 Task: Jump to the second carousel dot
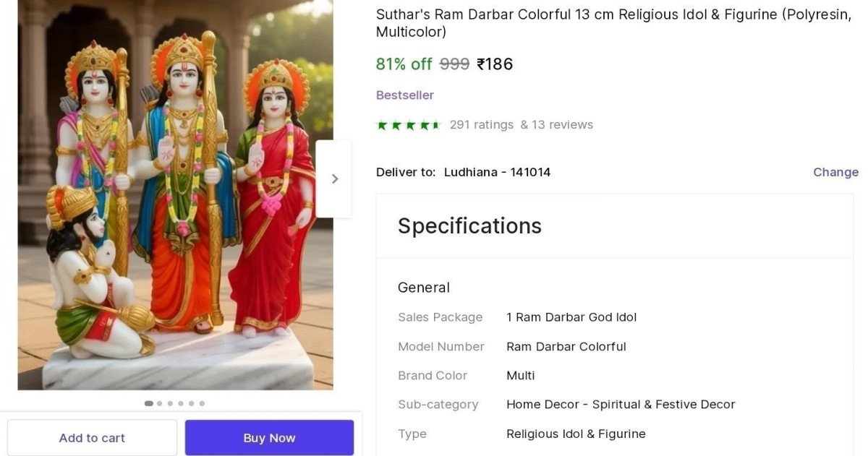pos(160,403)
